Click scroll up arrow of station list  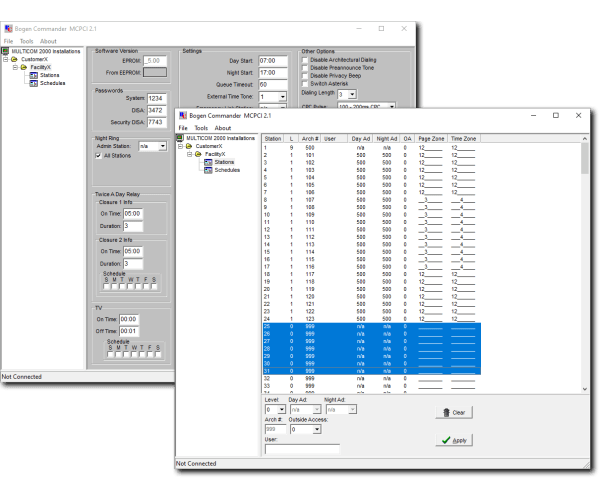(584, 138)
